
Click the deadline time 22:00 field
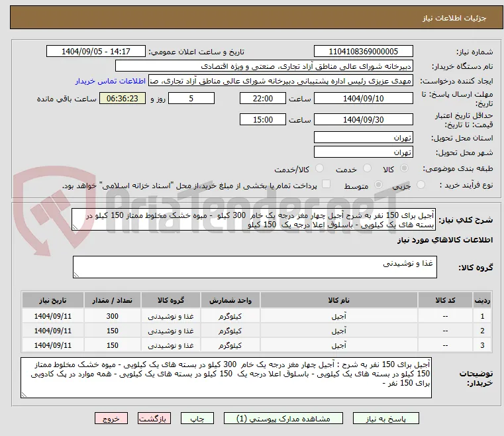pos(263,98)
